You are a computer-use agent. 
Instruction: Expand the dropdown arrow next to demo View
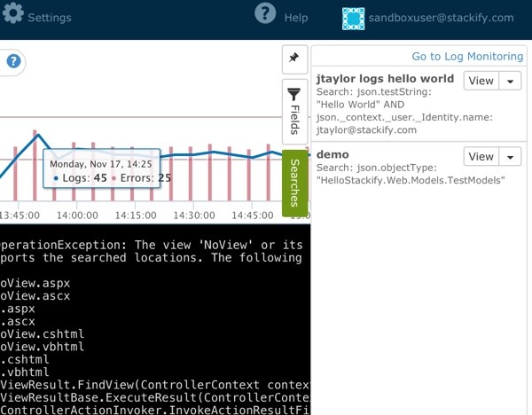510,156
